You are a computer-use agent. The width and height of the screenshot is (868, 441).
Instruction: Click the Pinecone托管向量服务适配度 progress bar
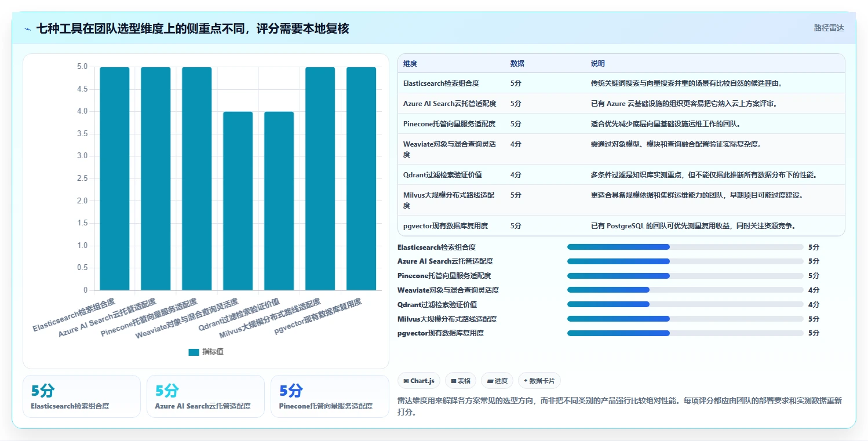(685, 276)
